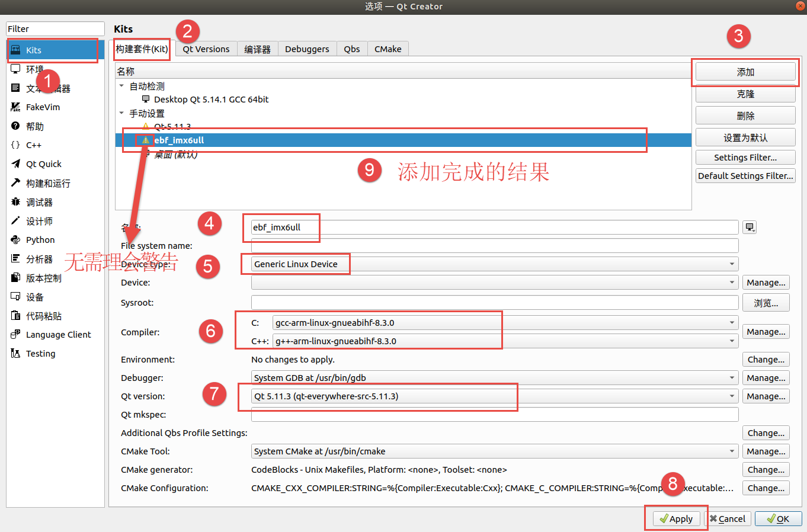807x532 pixels.
Task: Collapse the 自动检测 tree group
Action: point(121,86)
